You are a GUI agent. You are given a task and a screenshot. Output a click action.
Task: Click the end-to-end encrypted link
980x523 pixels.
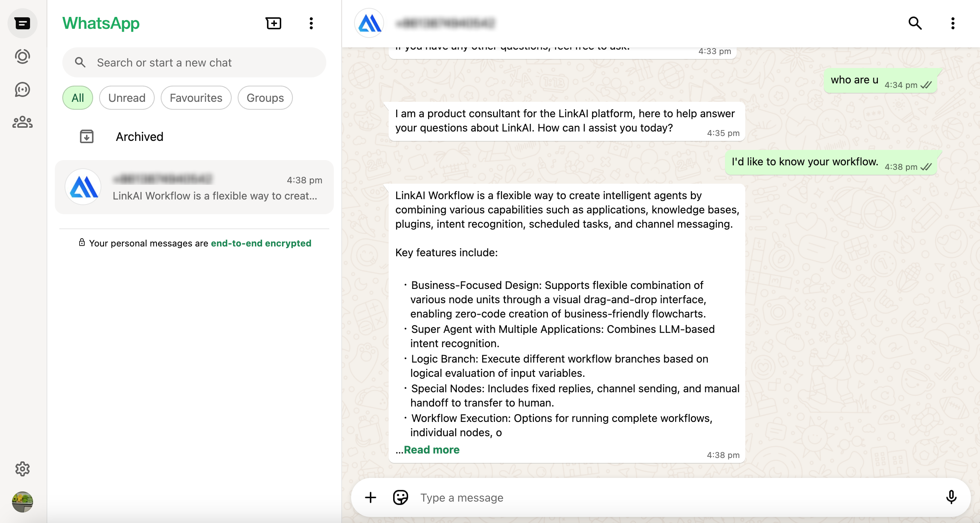[x=261, y=243]
